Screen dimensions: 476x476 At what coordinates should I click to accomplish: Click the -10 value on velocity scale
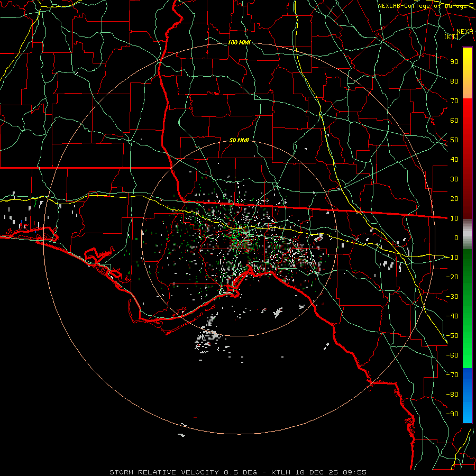[452, 258]
